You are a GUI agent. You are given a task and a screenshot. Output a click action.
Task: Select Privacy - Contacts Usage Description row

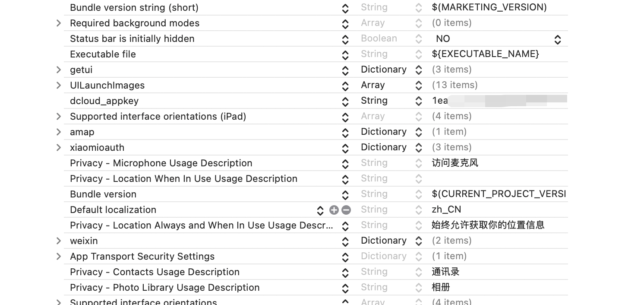155,272
